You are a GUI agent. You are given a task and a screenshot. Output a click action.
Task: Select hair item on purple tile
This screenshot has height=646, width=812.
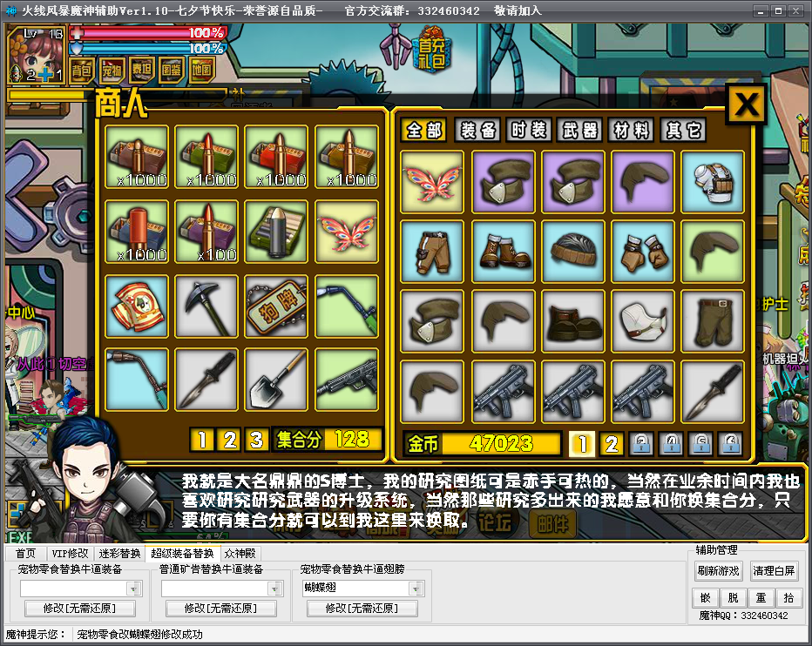(x=643, y=182)
